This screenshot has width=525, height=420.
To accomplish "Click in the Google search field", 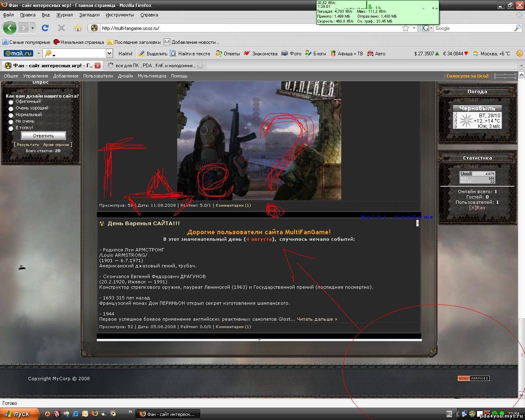I will (474, 28).
